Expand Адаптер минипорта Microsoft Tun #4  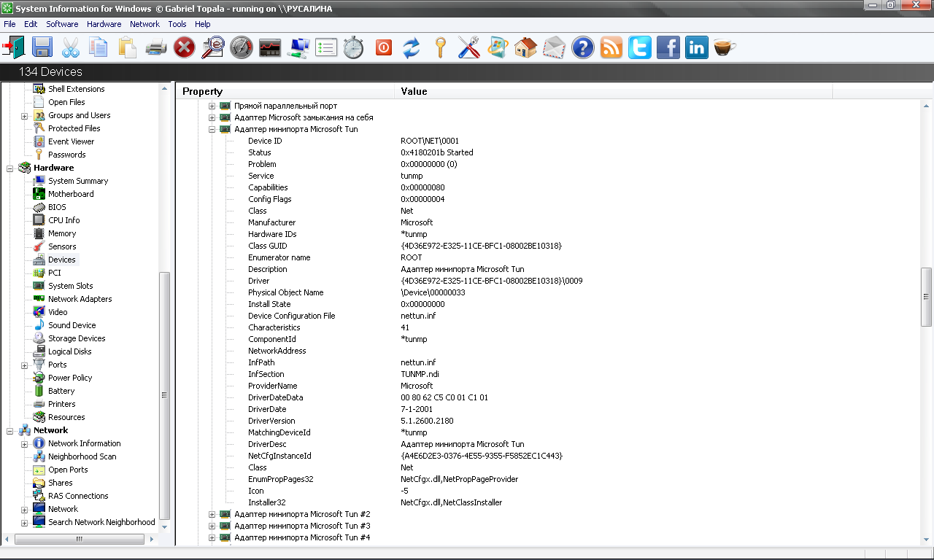click(x=212, y=537)
